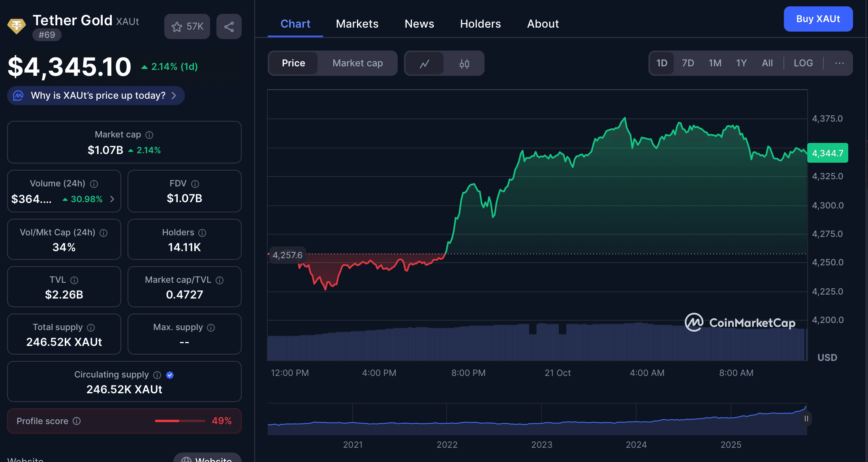Open more chart options with ellipsis menu
The height and width of the screenshot is (462, 868).
point(839,63)
